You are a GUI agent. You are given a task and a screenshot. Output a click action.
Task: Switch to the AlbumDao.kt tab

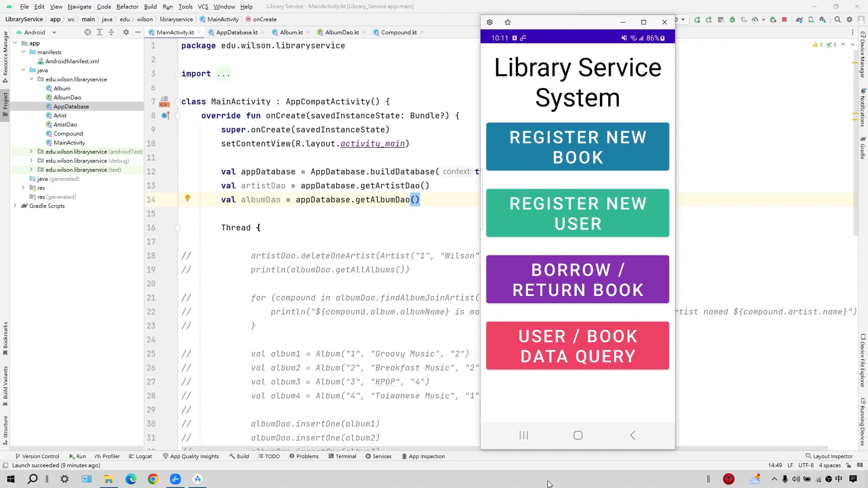341,32
